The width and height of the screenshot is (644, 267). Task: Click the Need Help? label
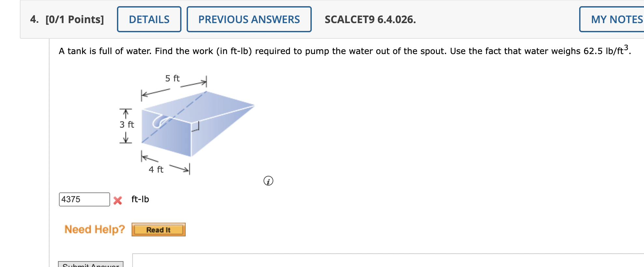coord(94,229)
